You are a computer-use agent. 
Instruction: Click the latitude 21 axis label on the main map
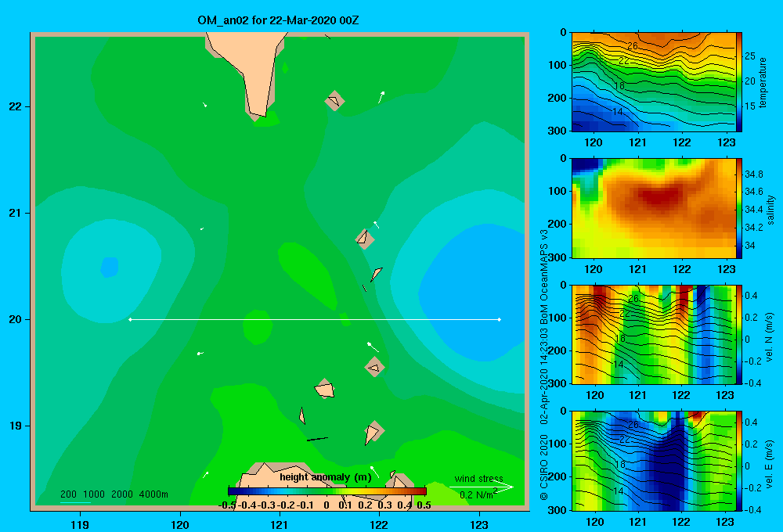pos(15,213)
